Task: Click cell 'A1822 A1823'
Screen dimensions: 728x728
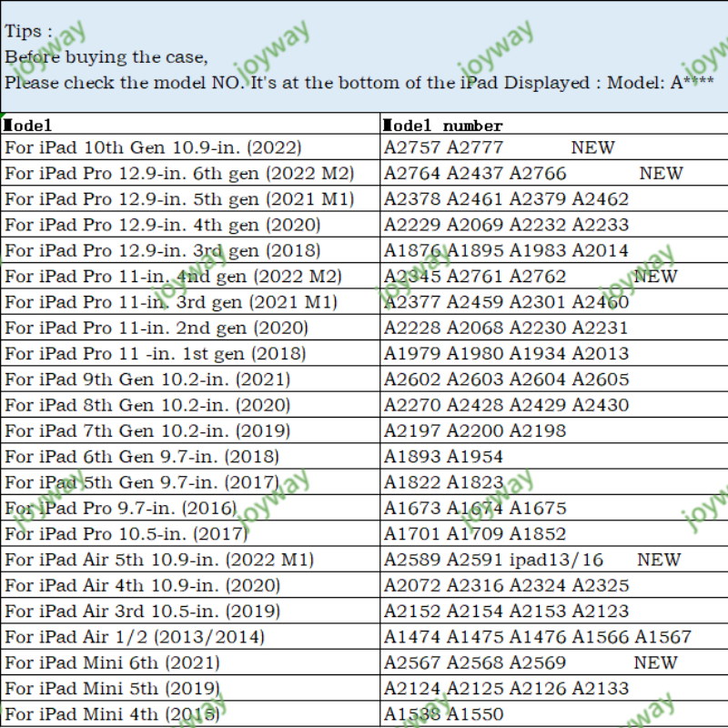Action: [554, 482]
